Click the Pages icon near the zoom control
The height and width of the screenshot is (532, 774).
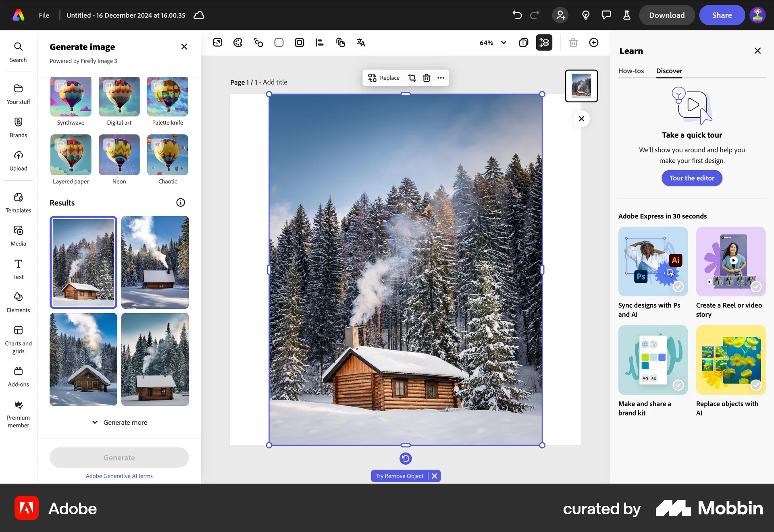pyautogui.click(x=523, y=42)
